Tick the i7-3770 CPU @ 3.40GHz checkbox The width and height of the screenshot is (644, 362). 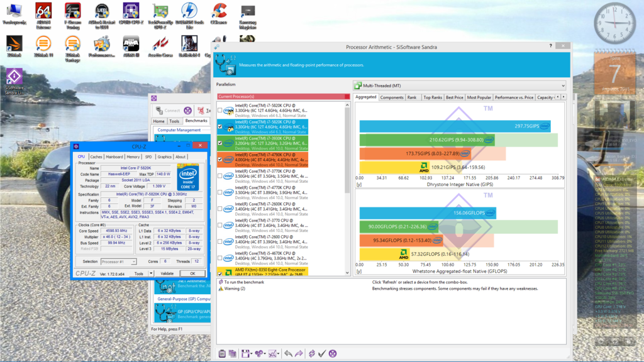click(219, 226)
